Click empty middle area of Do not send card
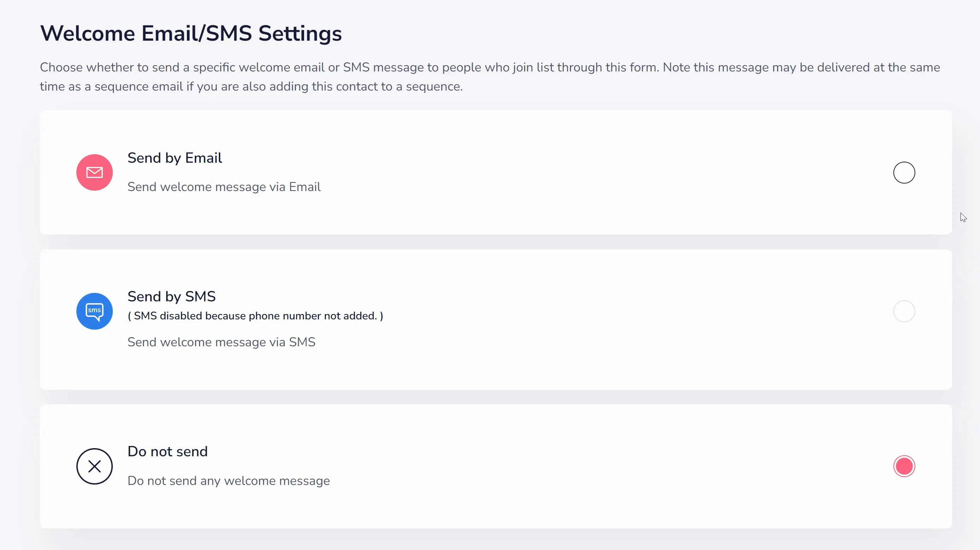Viewport: 980px width, 550px height. point(571,466)
